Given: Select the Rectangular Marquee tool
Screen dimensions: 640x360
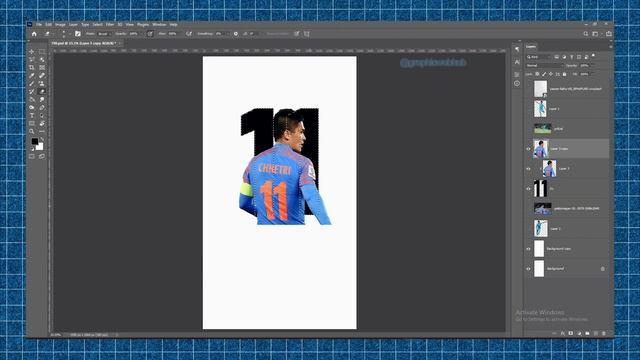Looking at the screenshot, I should pos(42,52).
